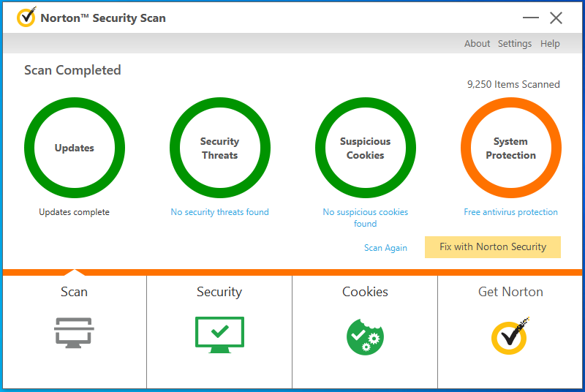Open the About menu

tap(477, 44)
